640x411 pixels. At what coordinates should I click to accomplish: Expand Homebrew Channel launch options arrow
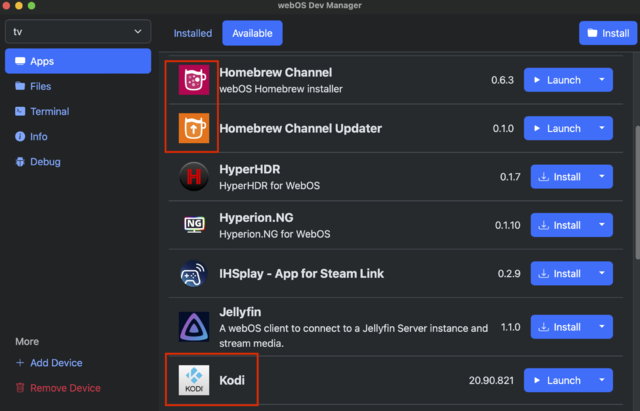[x=602, y=80]
